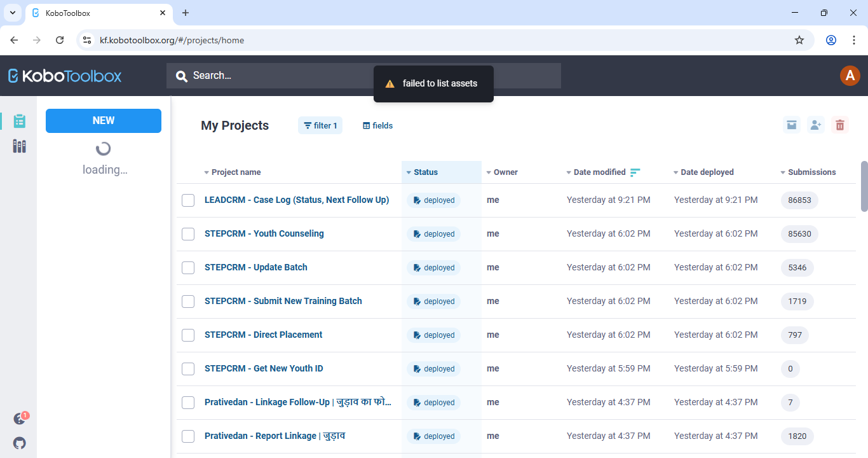Select checkbox for STEPCRM - Youth Counseling
Screen dimensions: 868x458
(x=188, y=234)
